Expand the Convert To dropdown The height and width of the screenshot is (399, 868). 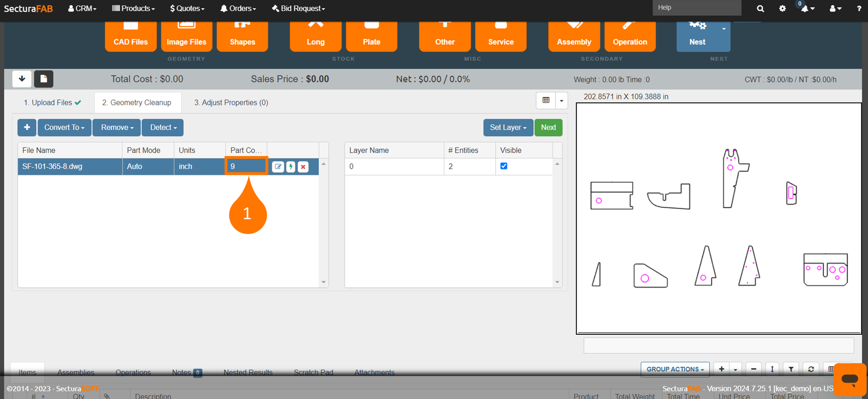64,127
